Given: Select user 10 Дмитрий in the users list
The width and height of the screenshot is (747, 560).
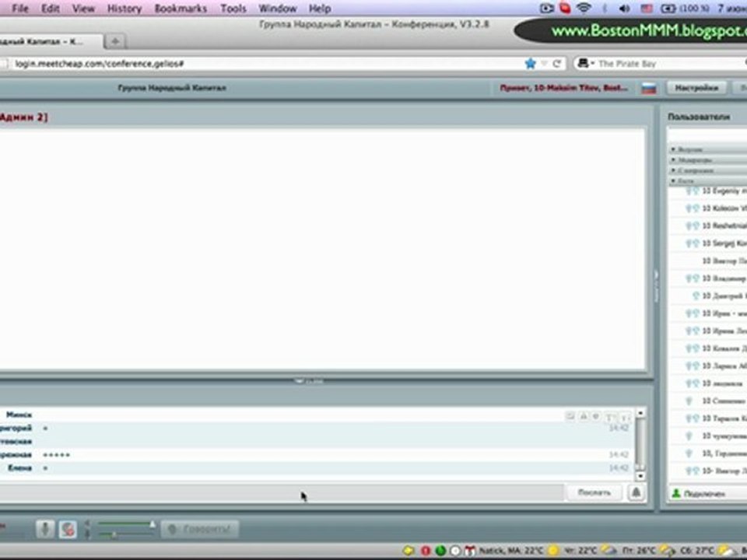Looking at the screenshot, I should coord(708,296).
